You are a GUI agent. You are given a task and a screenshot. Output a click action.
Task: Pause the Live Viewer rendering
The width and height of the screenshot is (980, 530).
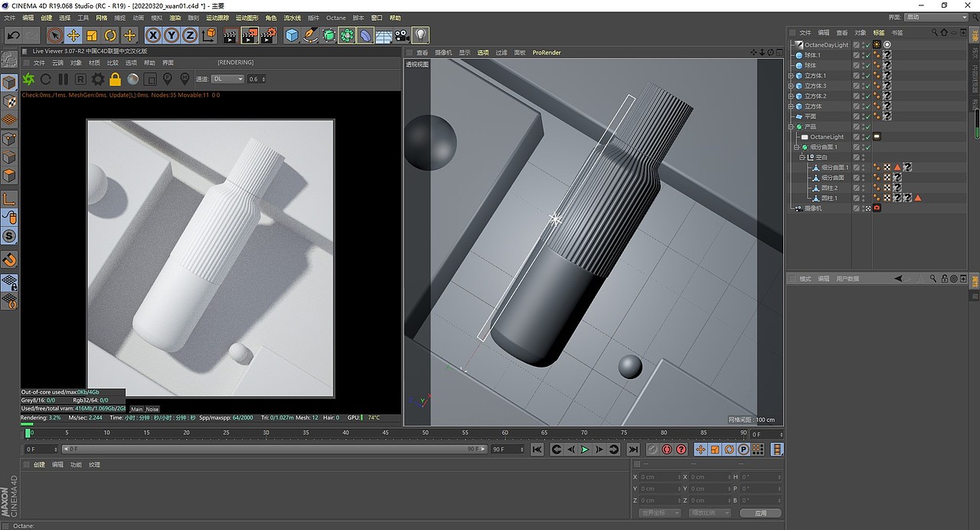[64, 79]
